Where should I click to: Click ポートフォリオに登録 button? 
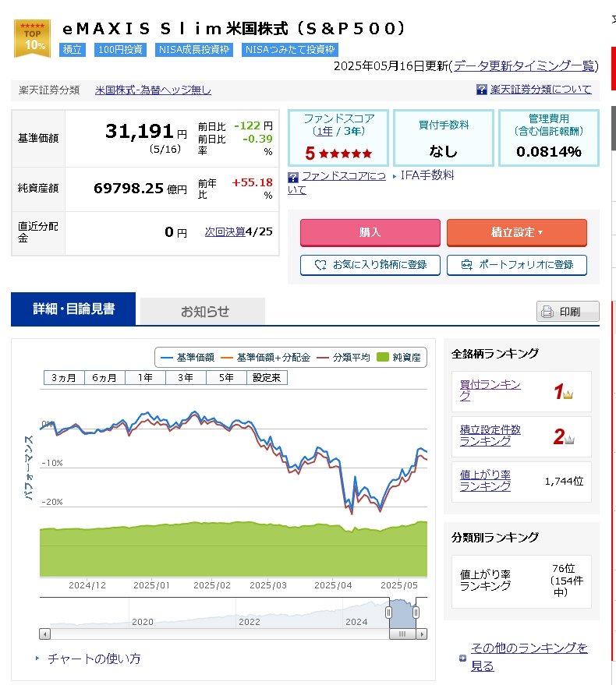pos(517,265)
